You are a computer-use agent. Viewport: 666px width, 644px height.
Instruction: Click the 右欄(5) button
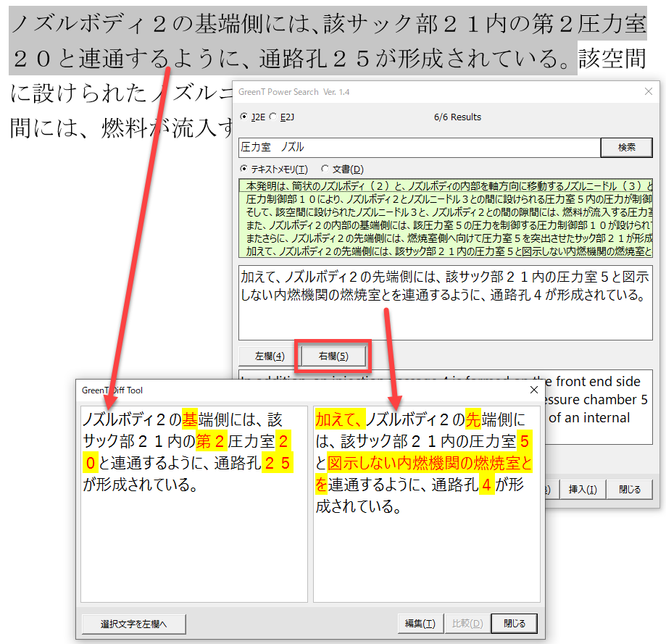333,356
